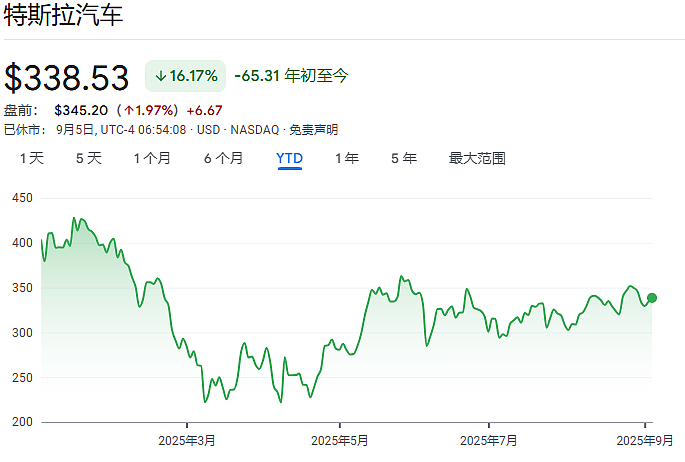The height and width of the screenshot is (462, 685).
Task: Click the 400 y-axis value
Action: (22, 243)
